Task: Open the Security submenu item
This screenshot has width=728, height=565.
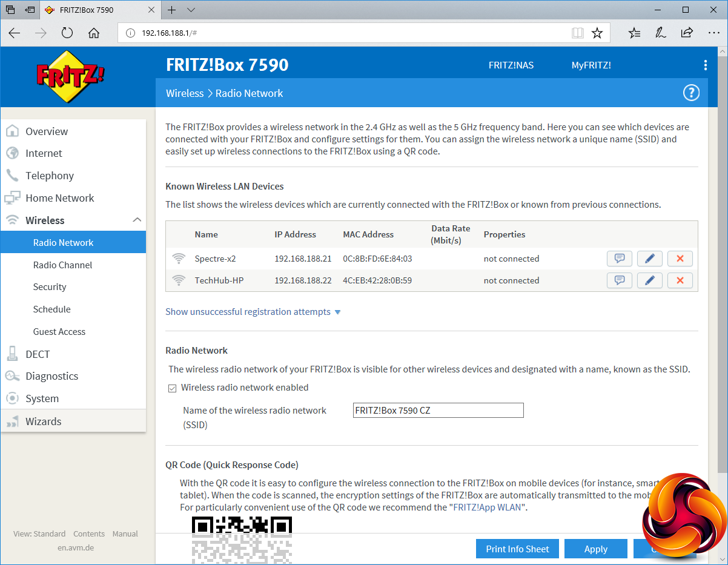Action: click(73, 287)
